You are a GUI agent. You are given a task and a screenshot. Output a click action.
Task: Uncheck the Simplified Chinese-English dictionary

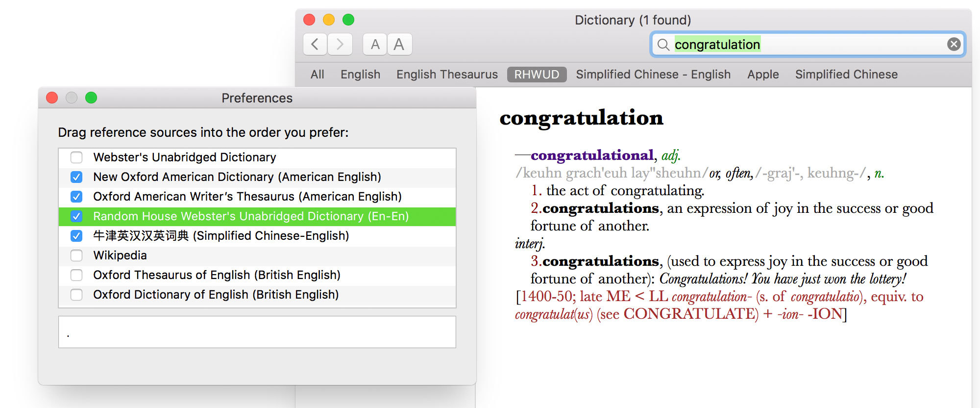point(76,236)
